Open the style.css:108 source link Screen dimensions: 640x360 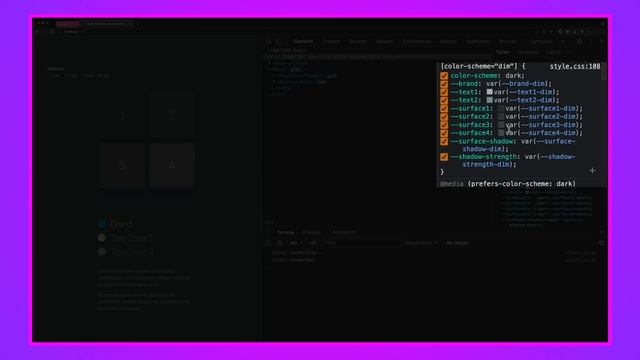(575, 66)
